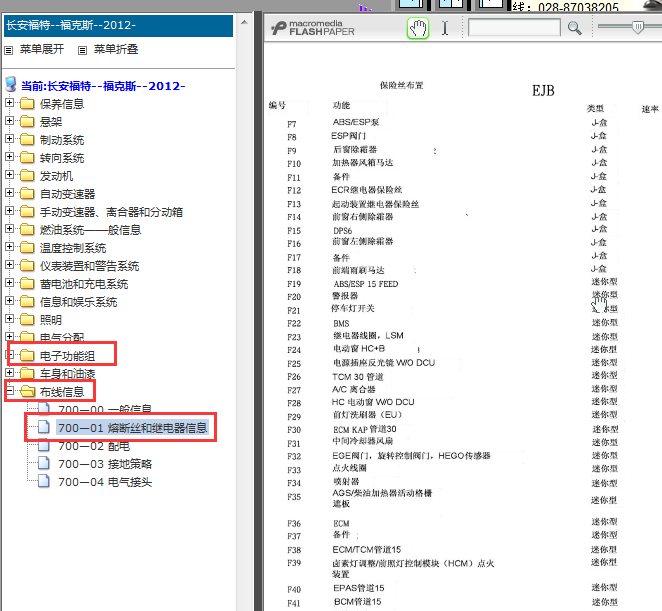Click the computer icon beside 当前 root node
Viewport: 662px width, 611px height.
point(11,84)
